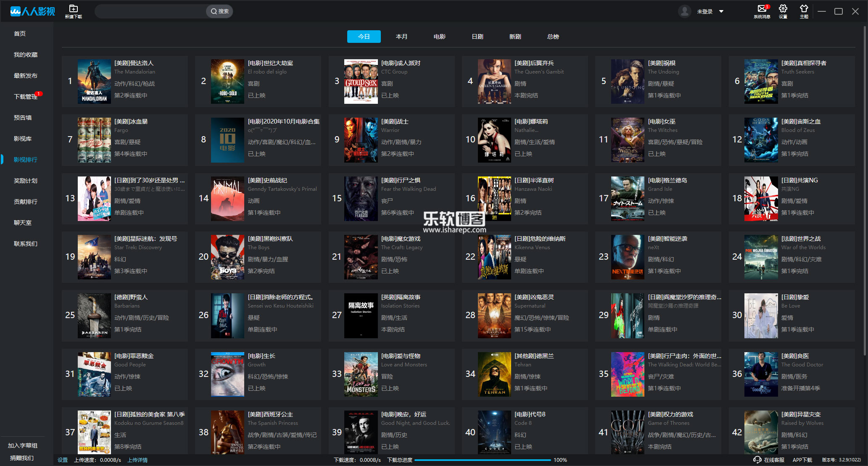The height and width of the screenshot is (466, 868).
Task: Click title [美剧]战士
Action: pos(395,121)
